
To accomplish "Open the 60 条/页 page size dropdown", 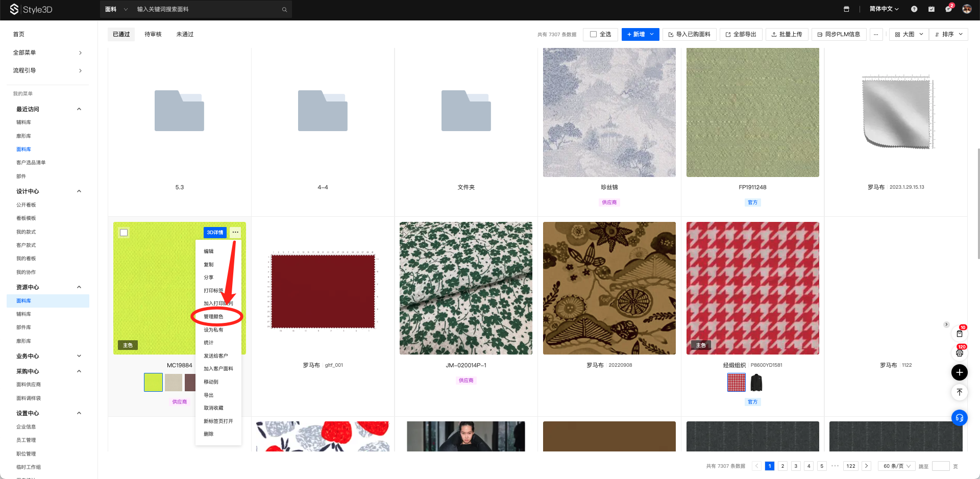I will [896, 466].
